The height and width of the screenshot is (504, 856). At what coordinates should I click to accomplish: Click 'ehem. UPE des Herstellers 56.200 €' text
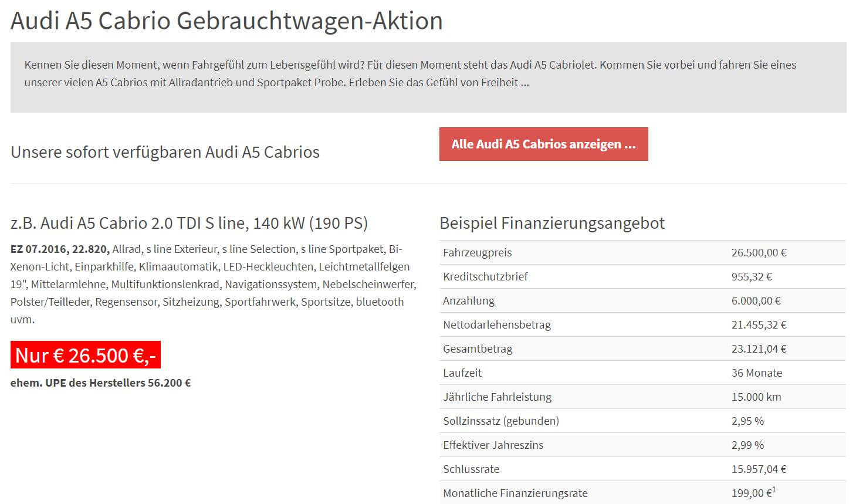[x=101, y=383]
